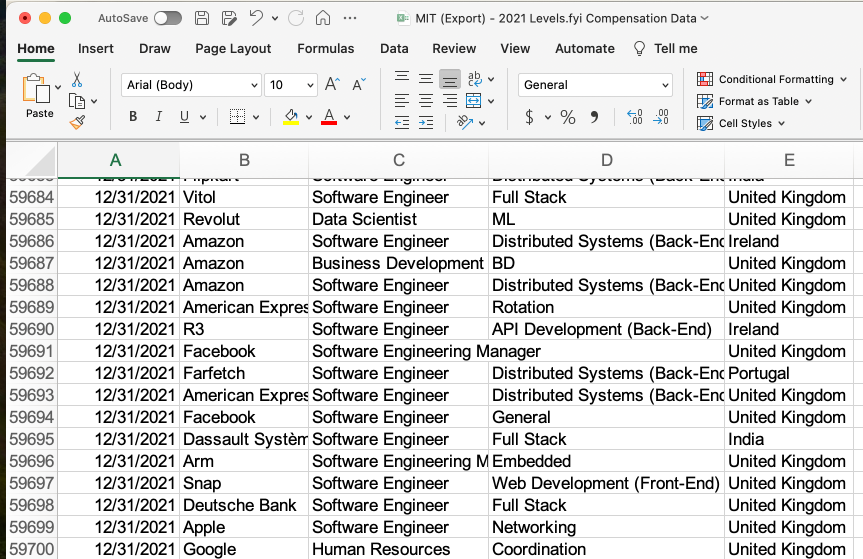The image size is (863, 559).
Task: Click the Increase Font Size icon
Action: [x=332, y=84]
